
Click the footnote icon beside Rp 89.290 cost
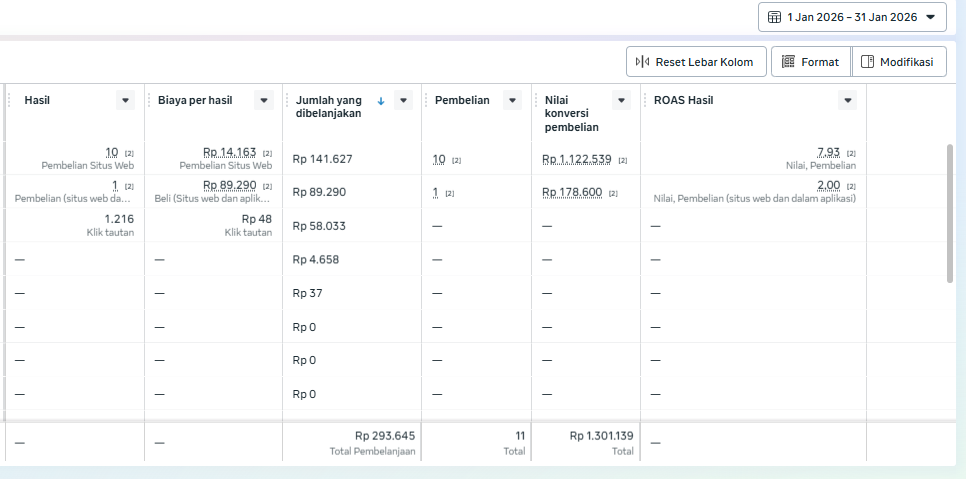point(267,186)
